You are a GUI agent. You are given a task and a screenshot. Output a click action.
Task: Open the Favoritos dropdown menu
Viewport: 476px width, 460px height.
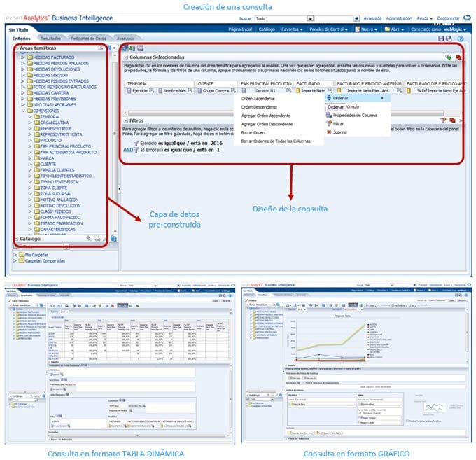[x=292, y=29]
